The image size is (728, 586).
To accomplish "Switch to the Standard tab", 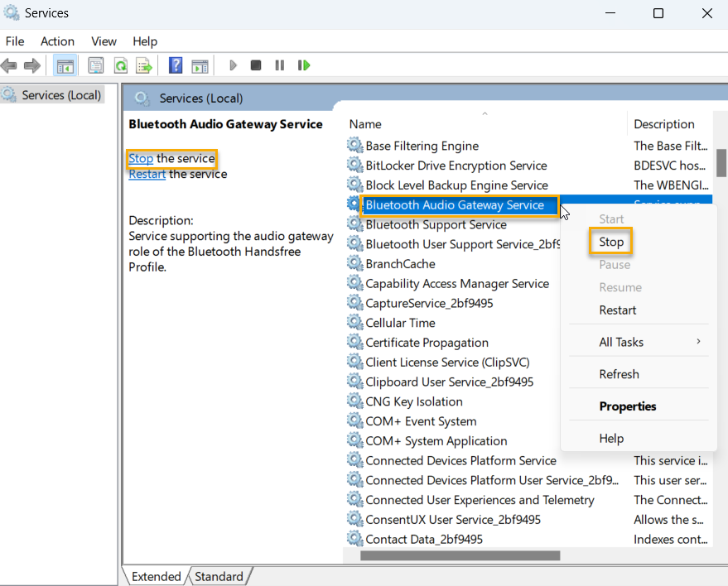I will [219, 575].
